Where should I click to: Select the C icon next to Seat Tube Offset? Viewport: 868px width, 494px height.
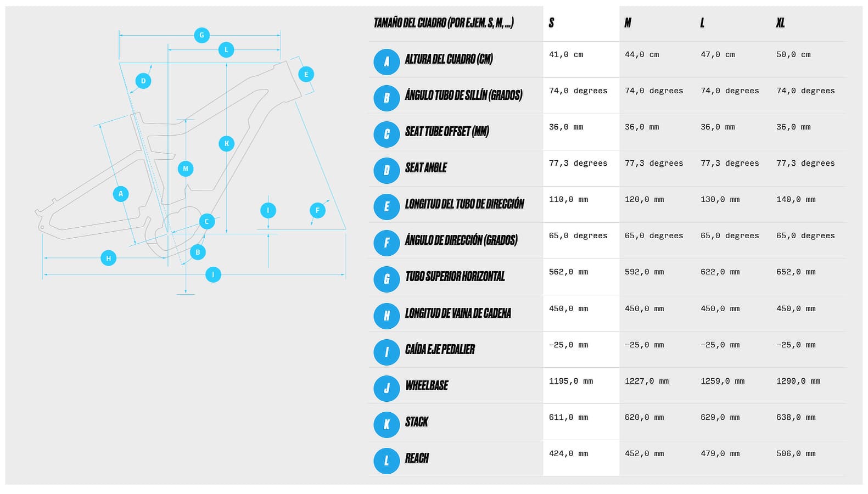click(387, 134)
